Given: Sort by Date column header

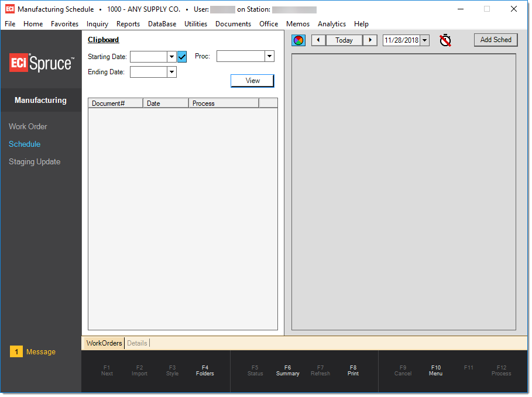Looking at the screenshot, I should tap(166, 103).
